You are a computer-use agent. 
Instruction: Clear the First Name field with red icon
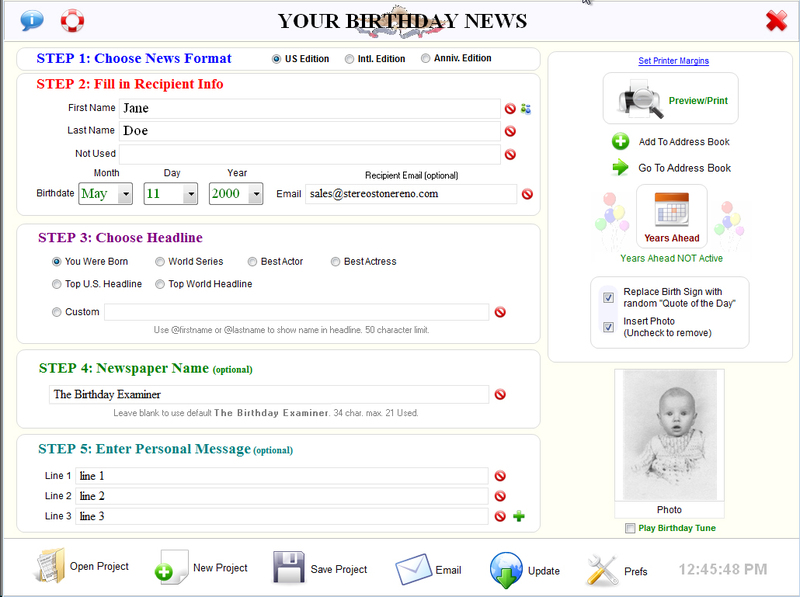pos(510,108)
